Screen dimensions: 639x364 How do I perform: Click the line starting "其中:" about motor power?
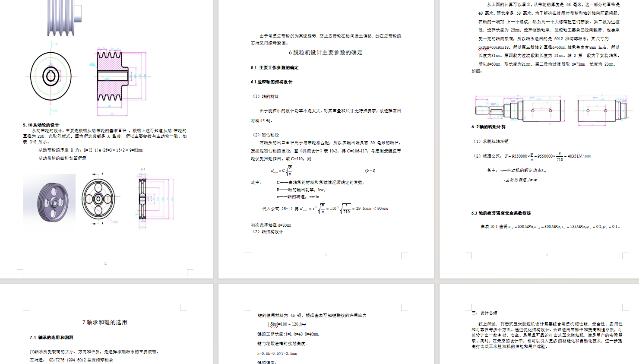pos(516,171)
